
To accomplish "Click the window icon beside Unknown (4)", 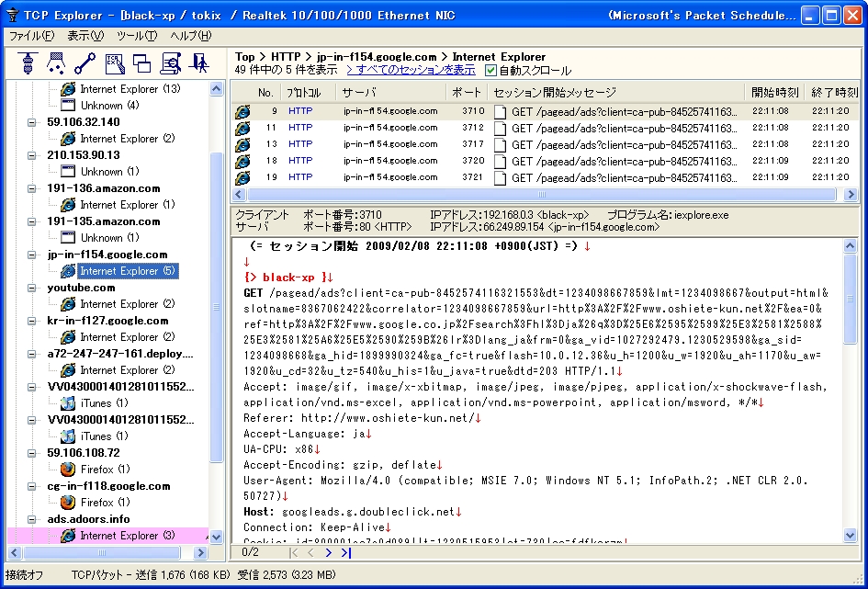I will pyautogui.click(x=68, y=105).
